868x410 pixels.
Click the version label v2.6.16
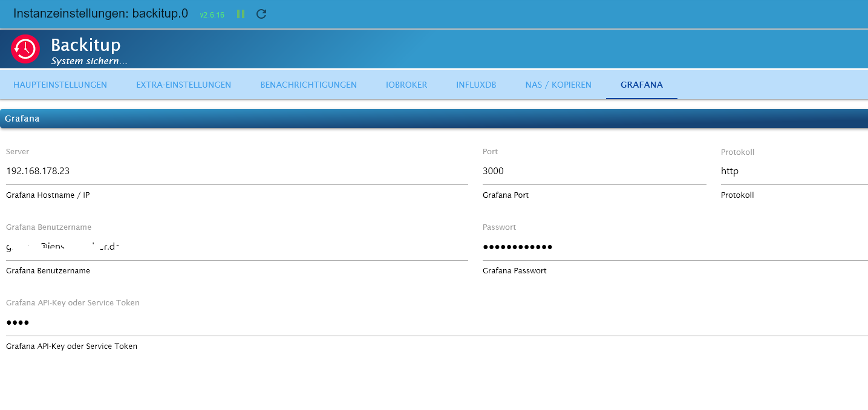pyautogui.click(x=212, y=15)
